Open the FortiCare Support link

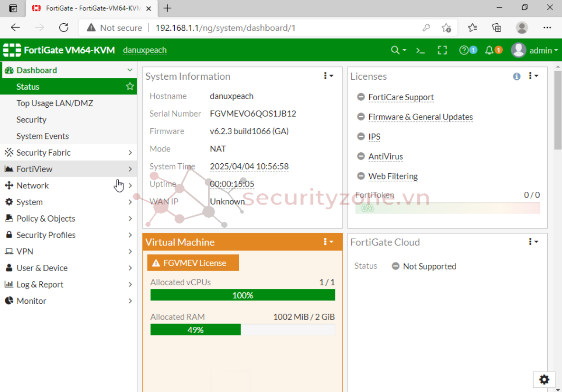coord(401,97)
